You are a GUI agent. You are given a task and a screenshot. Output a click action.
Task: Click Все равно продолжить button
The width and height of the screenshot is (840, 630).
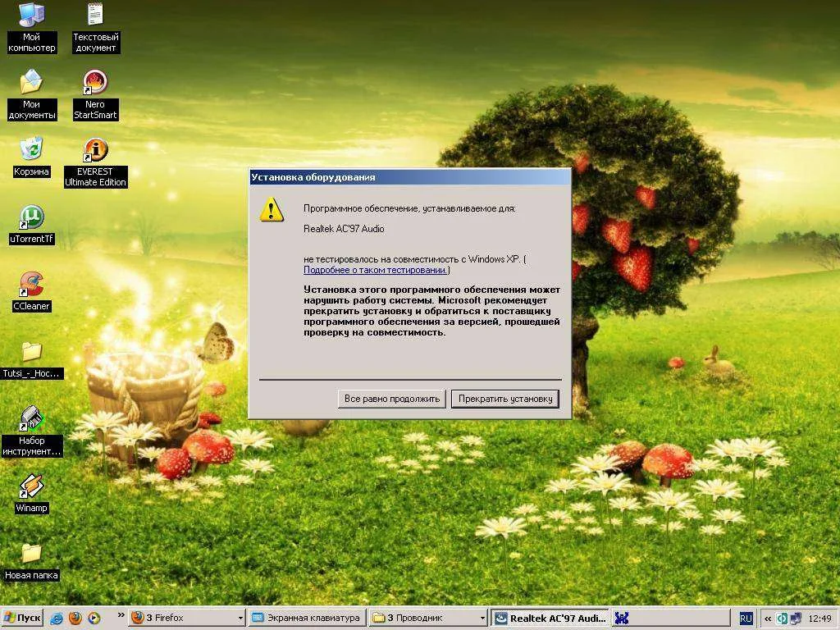[391, 399]
